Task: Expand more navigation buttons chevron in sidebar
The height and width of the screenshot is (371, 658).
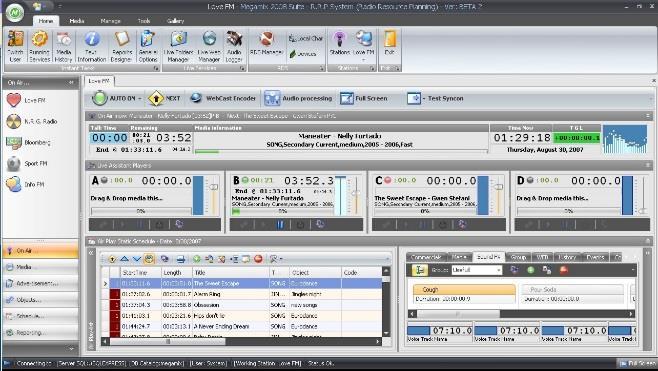Action: [x=71, y=348]
